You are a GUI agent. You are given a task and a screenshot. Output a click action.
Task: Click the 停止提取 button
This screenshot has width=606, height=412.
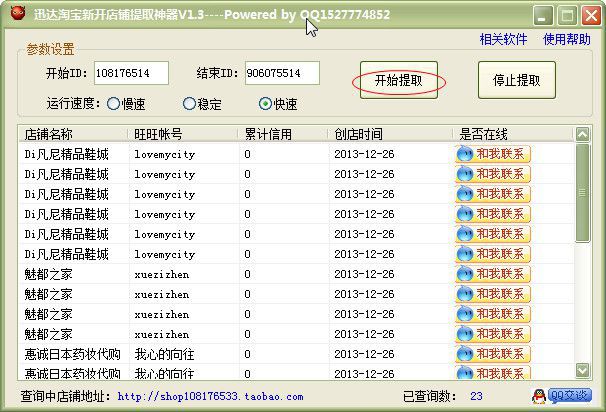point(517,80)
